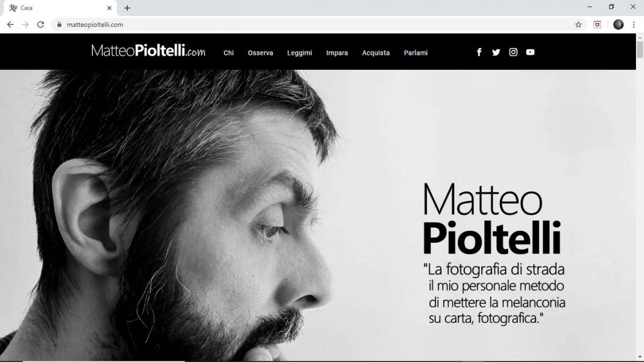Open the Osserva menu item

(x=260, y=53)
